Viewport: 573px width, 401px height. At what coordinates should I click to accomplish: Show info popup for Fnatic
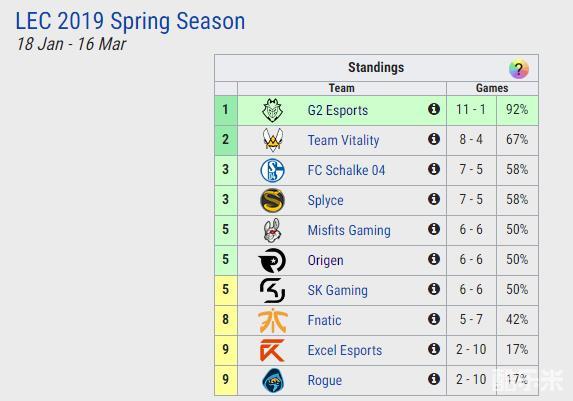tap(434, 319)
